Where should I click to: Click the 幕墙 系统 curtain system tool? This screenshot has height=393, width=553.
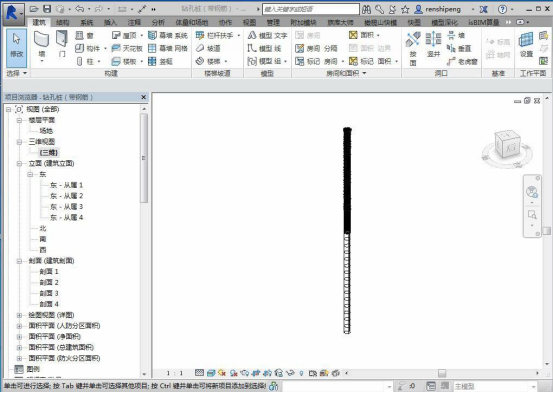pyautogui.click(x=168, y=35)
